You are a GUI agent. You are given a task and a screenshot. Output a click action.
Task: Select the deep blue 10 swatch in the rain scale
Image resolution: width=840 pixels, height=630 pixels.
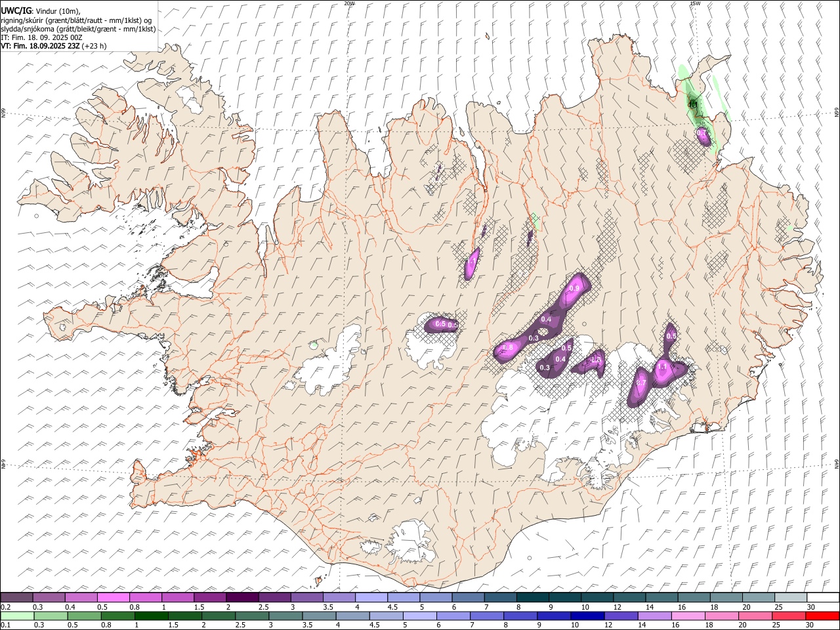[x=588, y=616]
